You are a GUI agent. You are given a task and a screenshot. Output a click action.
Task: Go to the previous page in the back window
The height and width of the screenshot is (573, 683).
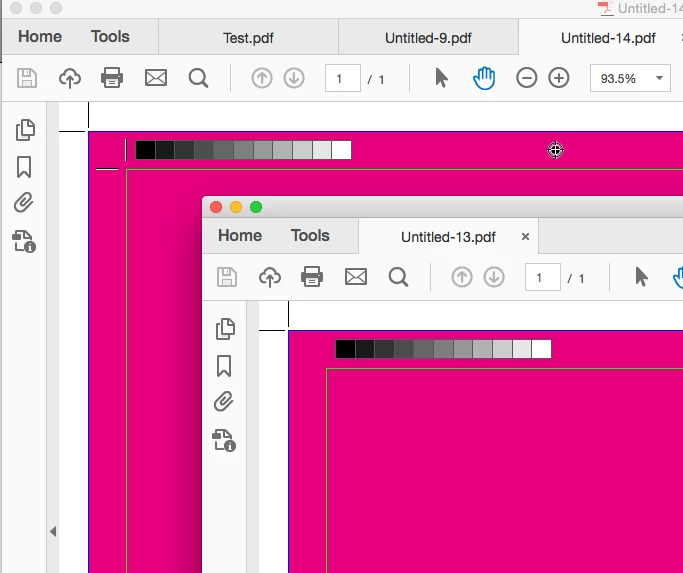coord(262,78)
